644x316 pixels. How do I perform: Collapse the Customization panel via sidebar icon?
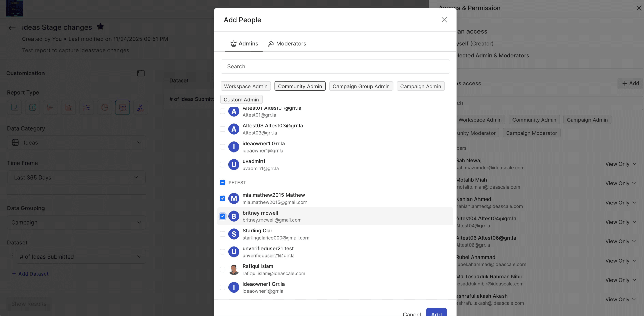tap(141, 73)
